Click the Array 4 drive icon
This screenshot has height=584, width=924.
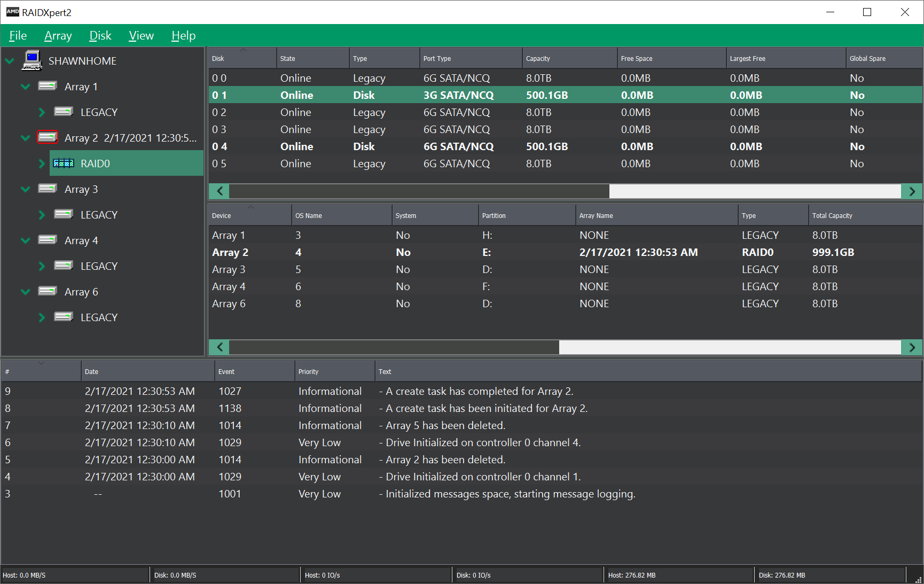(x=48, y=240)
